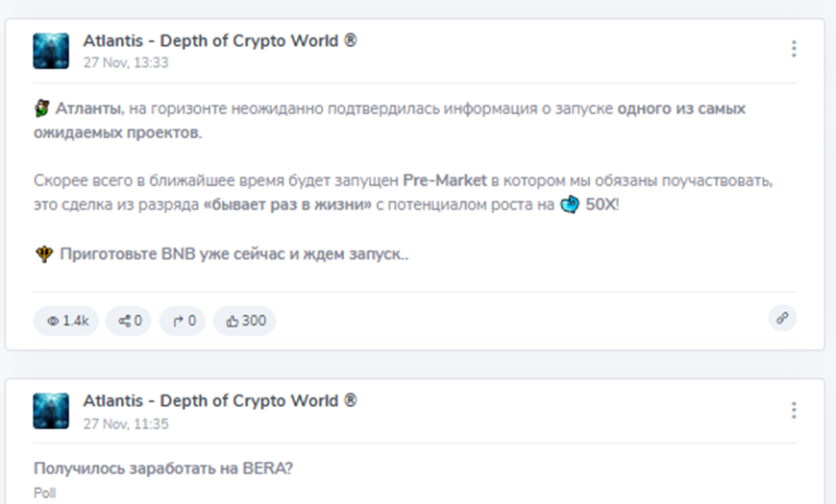The image size is (836, 504).
Task: Click the bold Pre-Market text
Action: coord(445,180)
